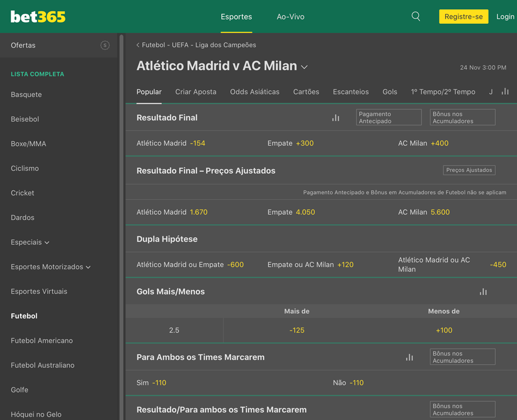This screenshot has width=517, height=420.
Task: Select Hóquei no Gelo in the sidebar
Action: (36, 414)
